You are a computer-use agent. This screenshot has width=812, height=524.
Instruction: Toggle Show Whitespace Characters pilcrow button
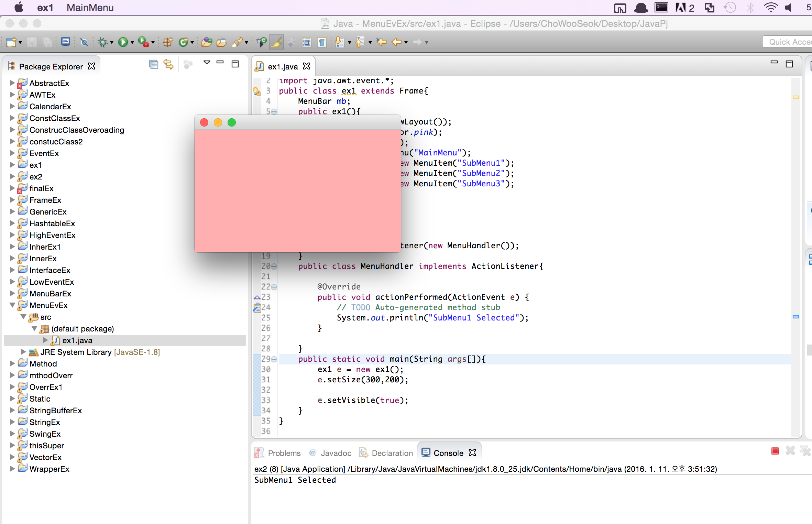coord(321,42)
